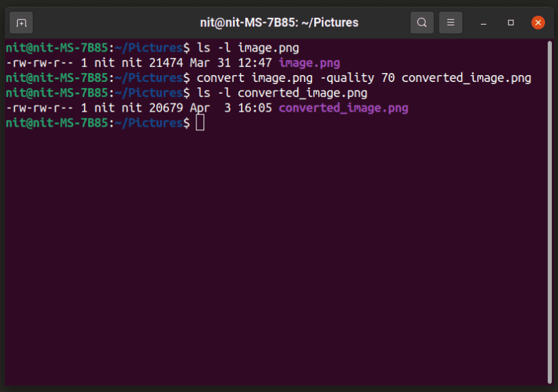The width and height of the screenshot is (558, 392).
Task: Click the timestamp 12:47
Action: tap(255, 63)
